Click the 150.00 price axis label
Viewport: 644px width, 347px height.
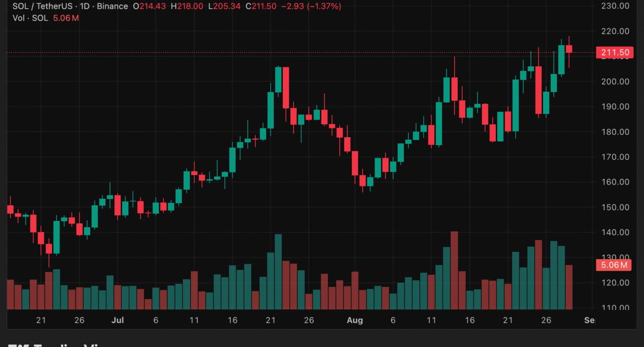(615, 207)
